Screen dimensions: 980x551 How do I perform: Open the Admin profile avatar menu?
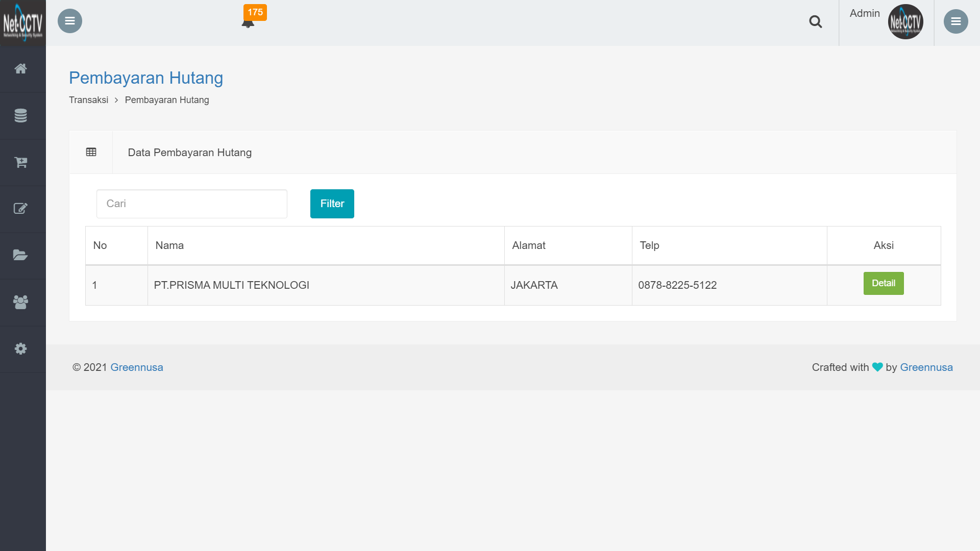(x=905, y=21)
